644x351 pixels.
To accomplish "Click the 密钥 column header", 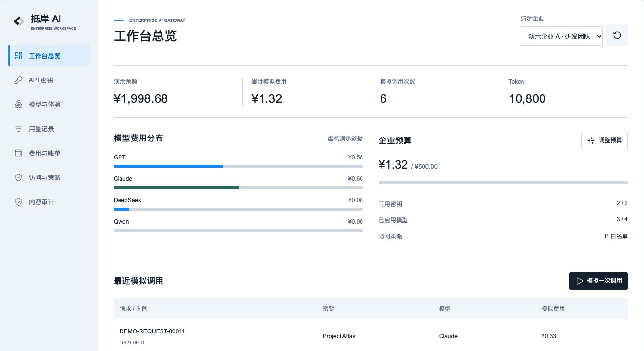I will (329, 309).
